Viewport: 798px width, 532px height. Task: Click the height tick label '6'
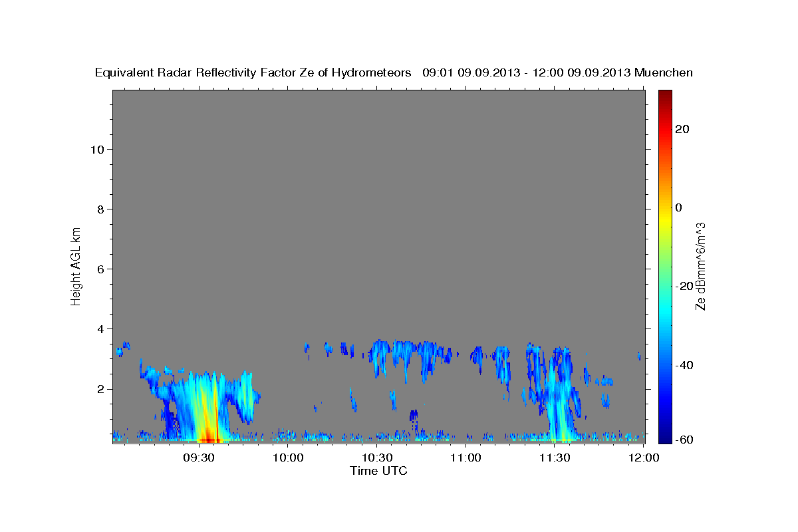tap(99, 269)
